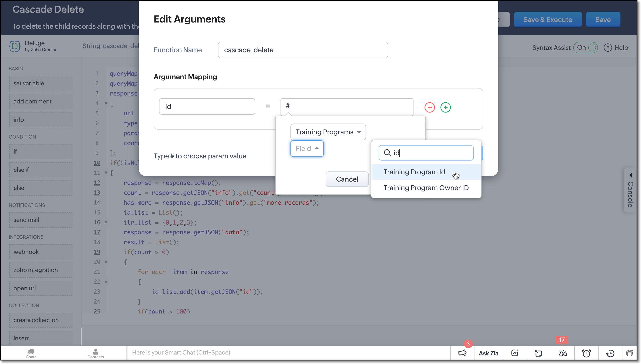Click the Cancel button in popup
This screenshot has height=364, width=641.
pyautogui.click(x=347, y=179)
